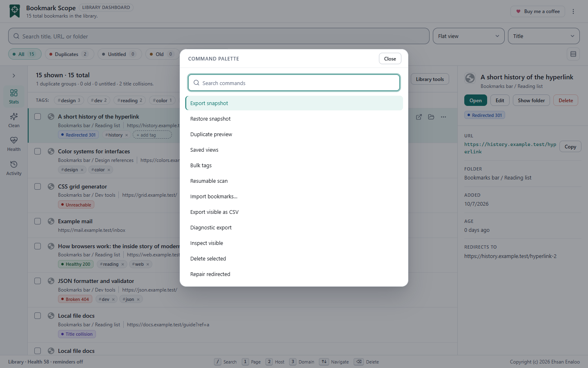This screenshot has width=588, height=368.
Task: Select Restore snapshot command
Action: (294, 119)
